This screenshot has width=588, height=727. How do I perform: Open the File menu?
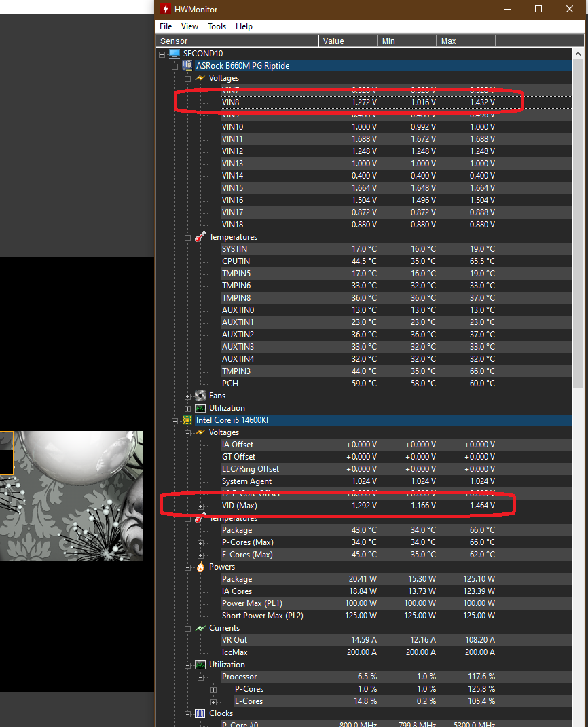[x=166, y=26]
